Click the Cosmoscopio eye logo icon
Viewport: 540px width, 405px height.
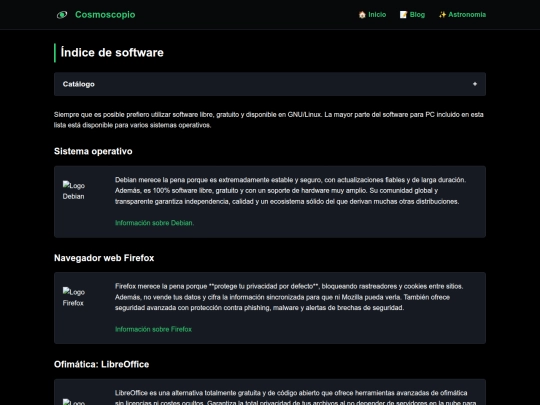tap(62, 15)
